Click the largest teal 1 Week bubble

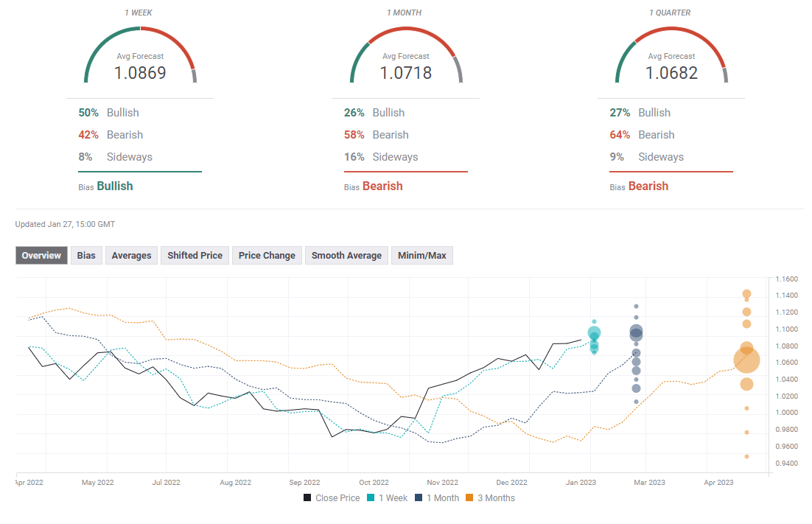(x=594, y=333)
